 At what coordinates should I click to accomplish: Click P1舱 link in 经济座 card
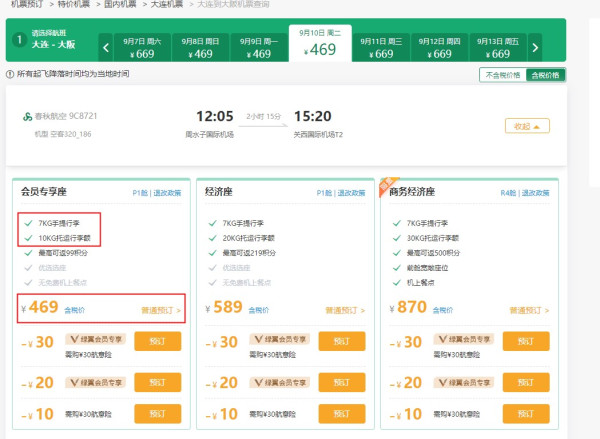click(324, 193)
